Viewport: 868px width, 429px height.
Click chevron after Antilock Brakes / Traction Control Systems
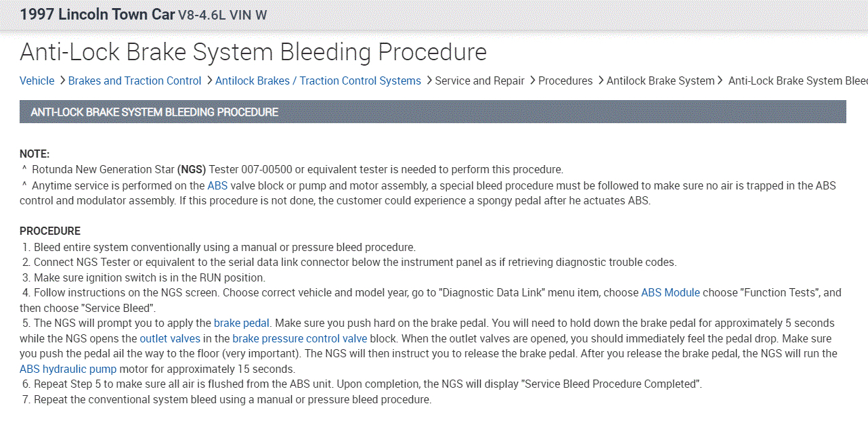click(429, 81)
